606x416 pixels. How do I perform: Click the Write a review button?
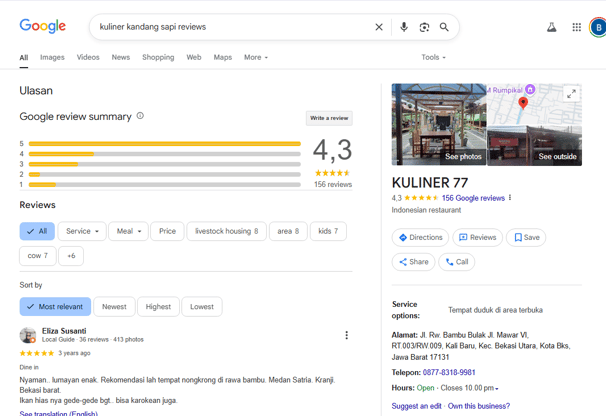(329, 118)
